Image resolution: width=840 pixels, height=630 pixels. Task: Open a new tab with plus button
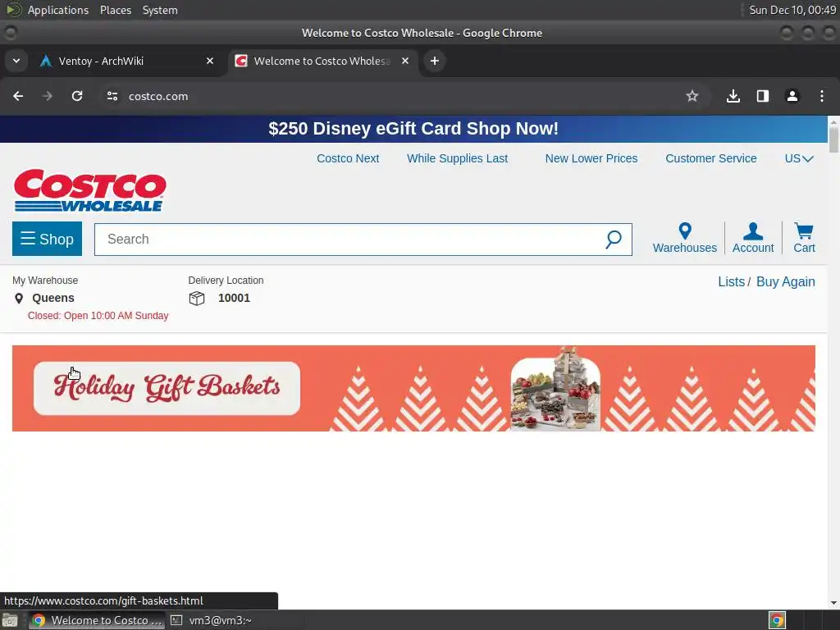tap(435, 61)
